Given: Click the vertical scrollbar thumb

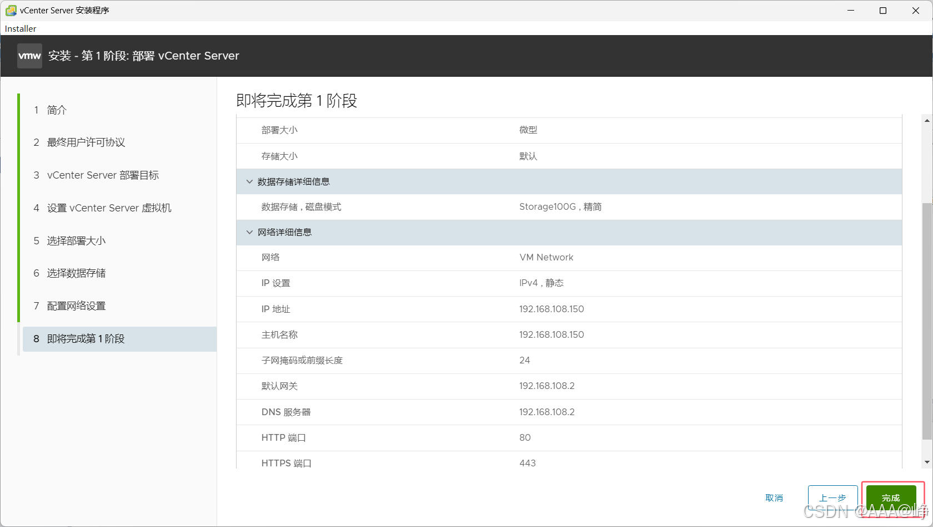Looking at the screenshot, I should [927, 321].
